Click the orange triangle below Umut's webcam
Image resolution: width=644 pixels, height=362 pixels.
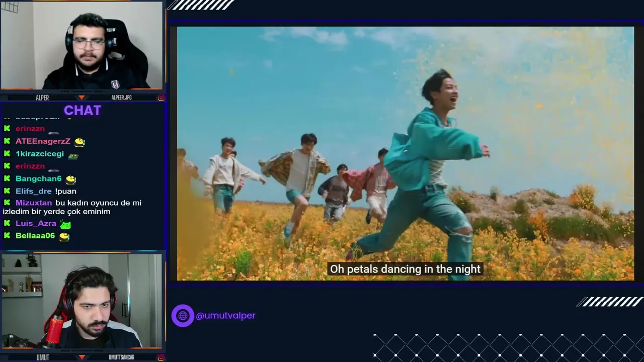coord(82,357)
